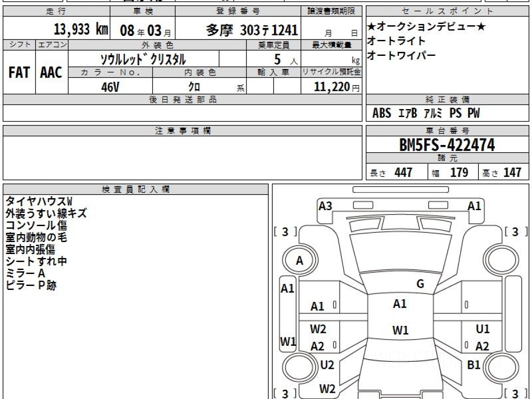Click the U1 damage mark on diagram
The width and height of the screenshot is (532, 399).
pyautogui.click(x=482, y=329)
